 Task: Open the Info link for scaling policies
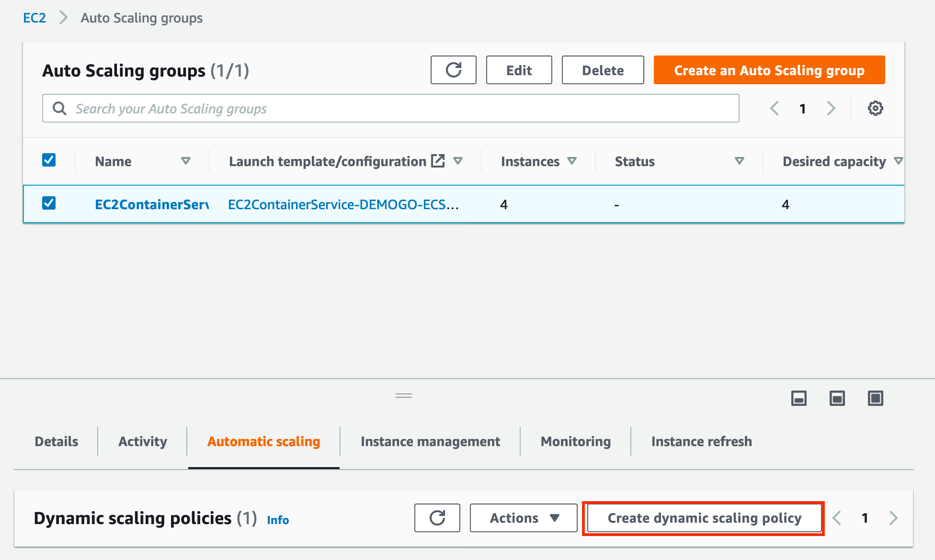278,520
